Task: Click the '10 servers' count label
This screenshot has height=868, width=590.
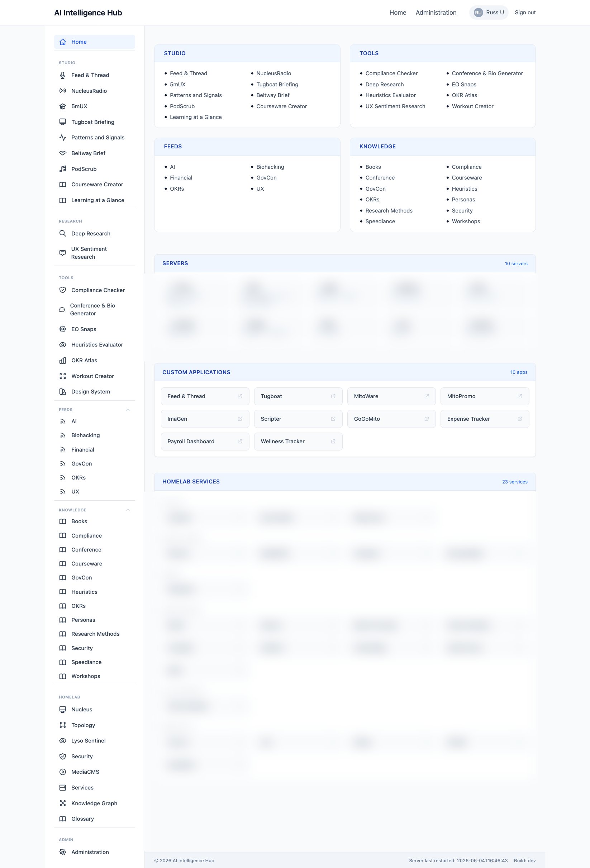Action: 516,264
